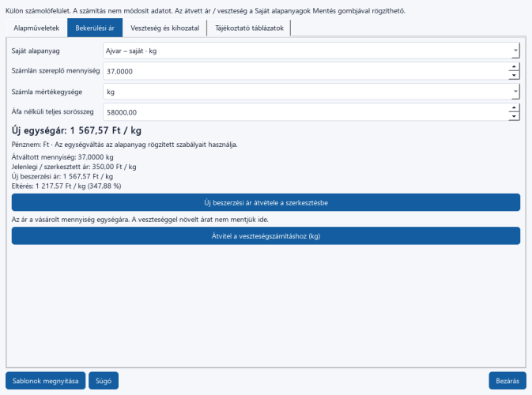The width and height of the screenshot is (532, 395).
Task: Click the Átváltott mennyiség: 37,0000 kg line
Action: pos(62,157)
